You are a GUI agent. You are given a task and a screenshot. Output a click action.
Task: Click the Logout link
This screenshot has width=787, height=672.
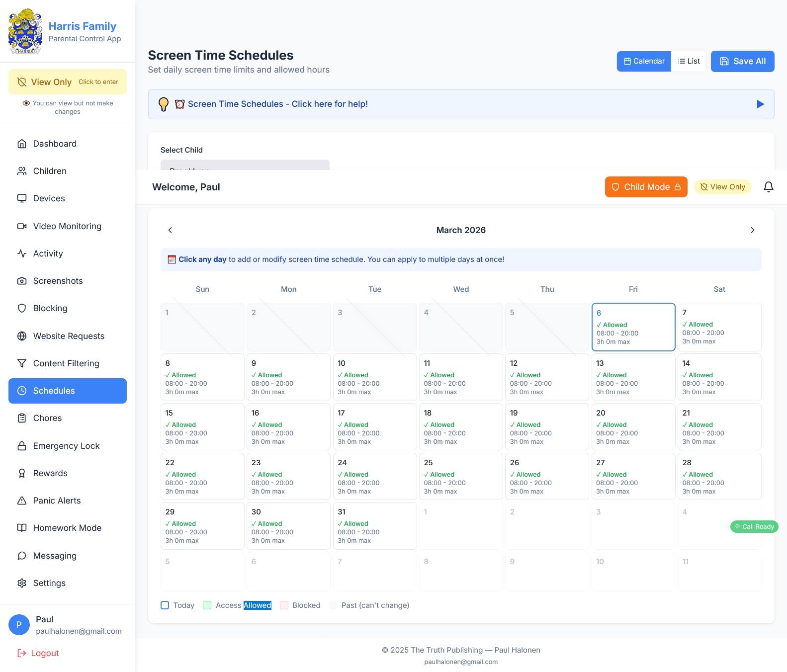pyautogui.click(x=38, y=653)
